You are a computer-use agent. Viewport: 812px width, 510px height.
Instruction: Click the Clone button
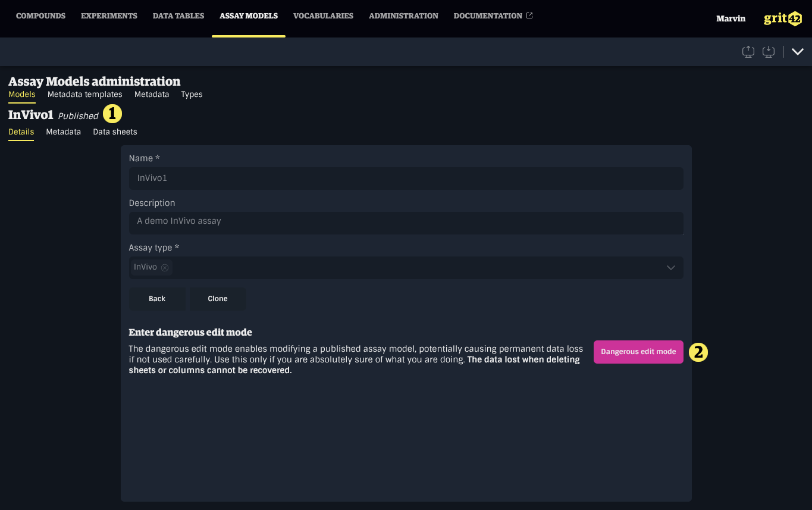pyautogui.click(x=218, y=299)
